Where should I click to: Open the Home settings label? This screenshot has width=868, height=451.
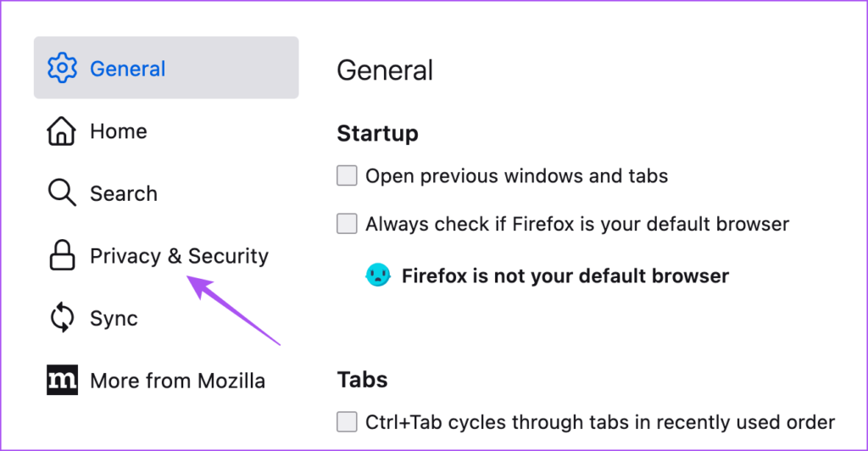119,131
